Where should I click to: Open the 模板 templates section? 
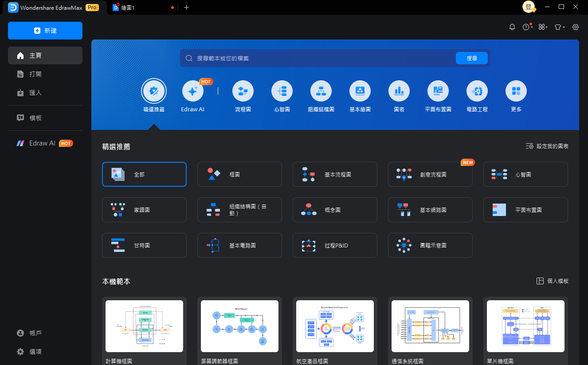click(x=45, y=118)
